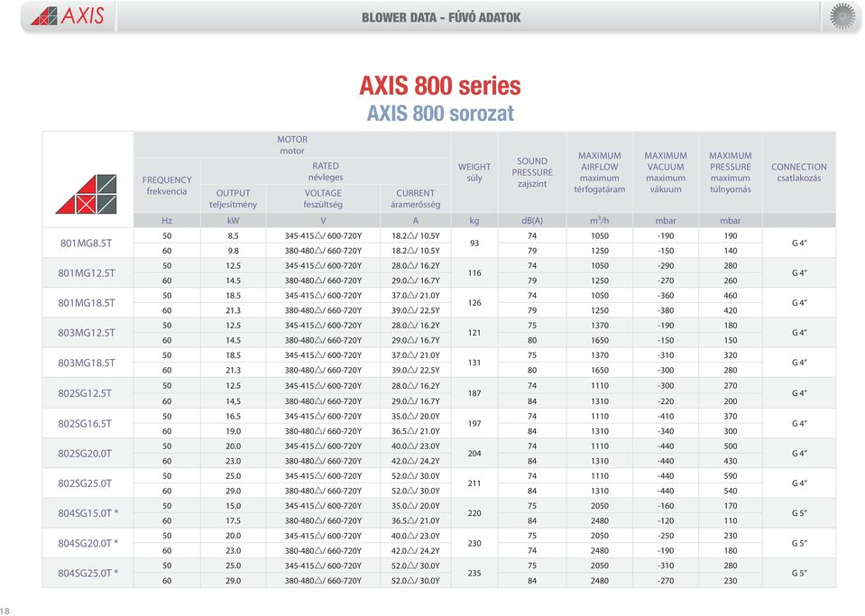Click the 16.5 kW output value
This screenshot has width=865, height=616.
233,417
